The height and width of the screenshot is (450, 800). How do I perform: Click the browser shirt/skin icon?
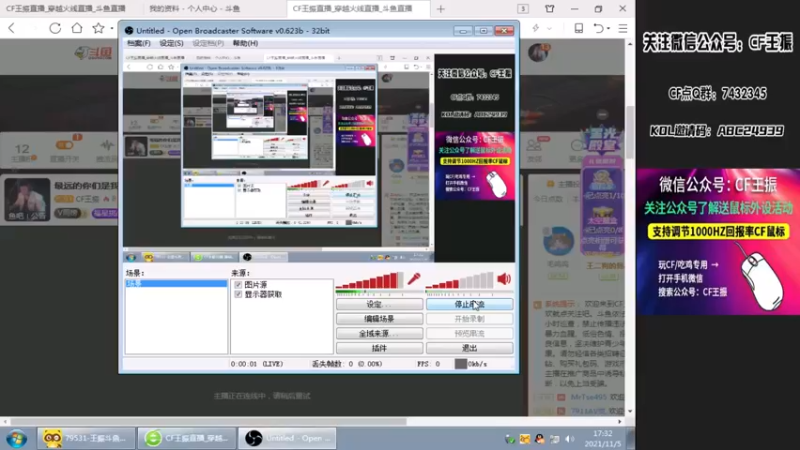coord(549,9)
